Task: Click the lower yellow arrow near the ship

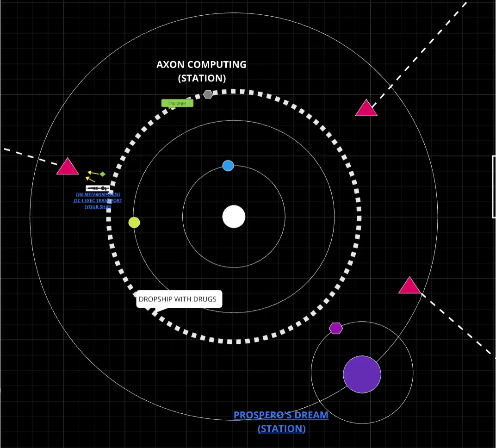Action: click(x=91, y=179)
